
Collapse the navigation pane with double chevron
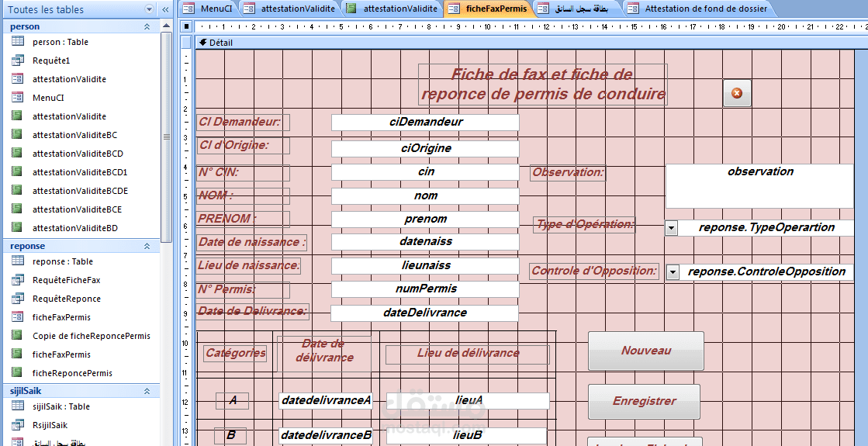tap(165, 9)
